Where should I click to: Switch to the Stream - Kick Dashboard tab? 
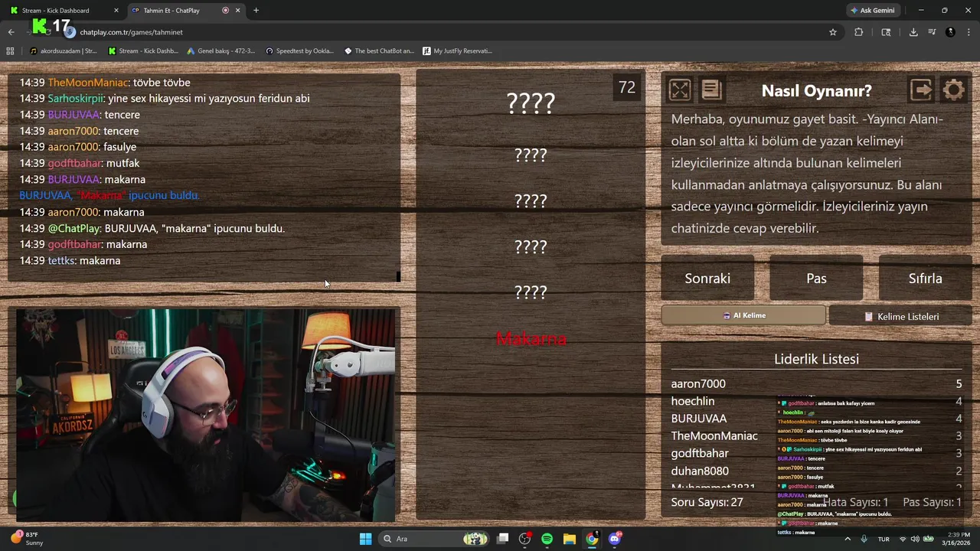click(x=61, y=10)
